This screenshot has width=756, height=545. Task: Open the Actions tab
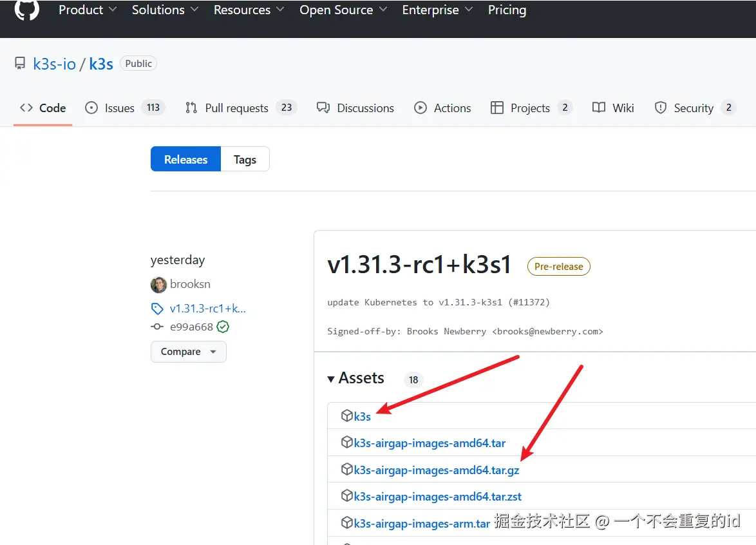[x=442, y=108]
